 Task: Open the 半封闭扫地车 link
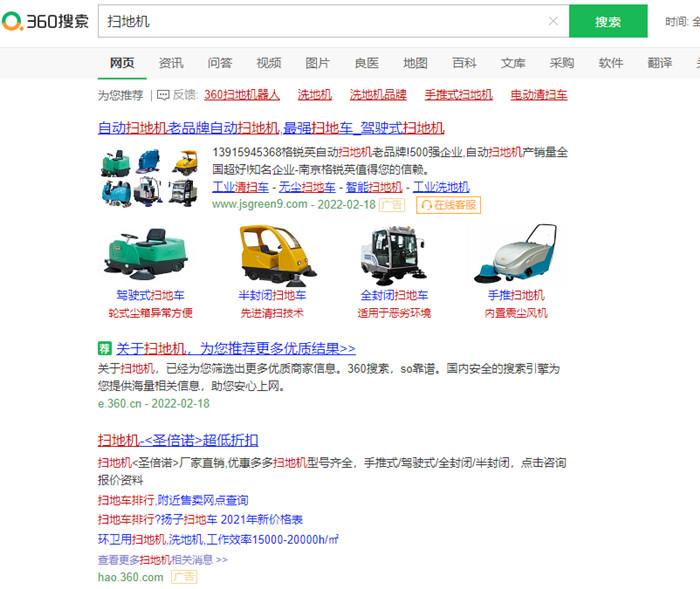click(272, 295)
